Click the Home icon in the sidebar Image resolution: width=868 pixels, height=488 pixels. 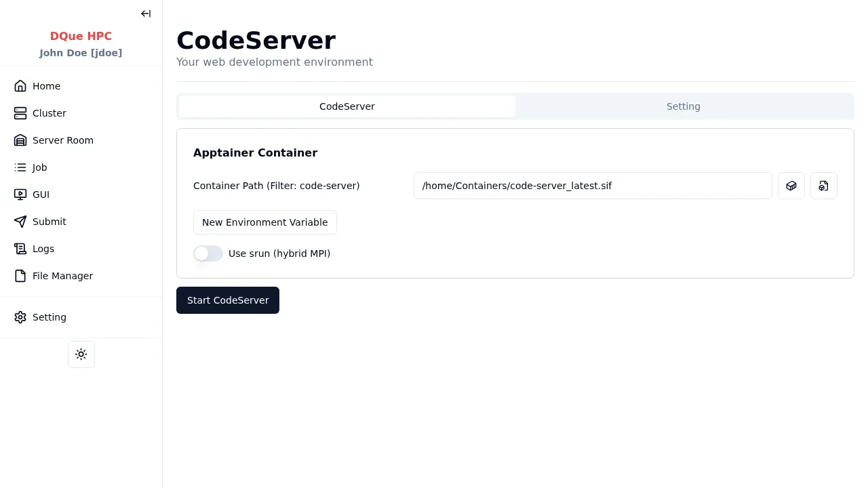(x=20, y=86)
